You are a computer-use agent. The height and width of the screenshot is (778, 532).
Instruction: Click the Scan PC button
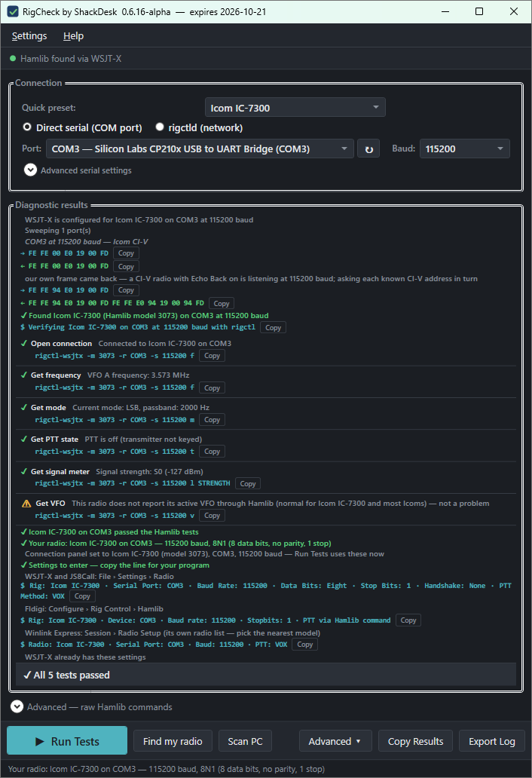(x=245, y=741)
